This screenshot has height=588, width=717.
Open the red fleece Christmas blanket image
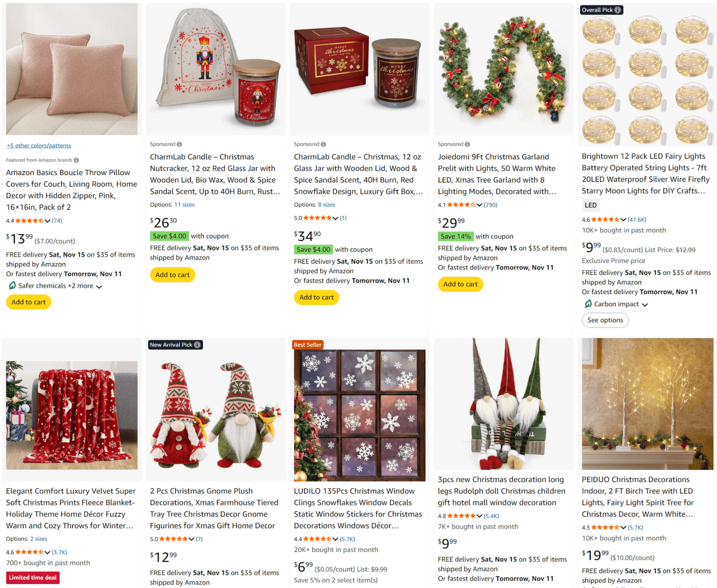click(x=72, y=415)
